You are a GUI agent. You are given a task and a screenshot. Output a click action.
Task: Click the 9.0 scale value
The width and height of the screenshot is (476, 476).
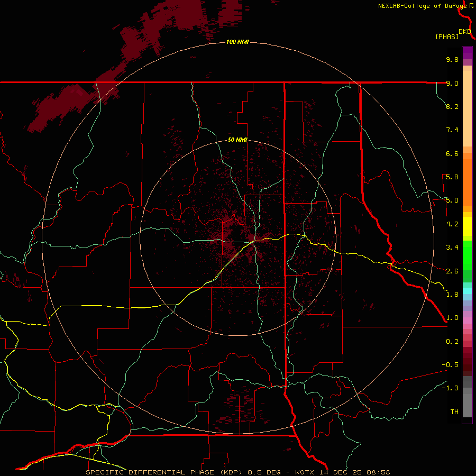click(452, 83)
